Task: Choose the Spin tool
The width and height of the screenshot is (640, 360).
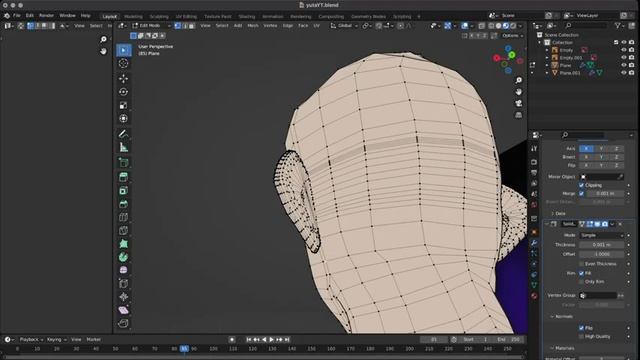Action: click(x=123, y=257)
